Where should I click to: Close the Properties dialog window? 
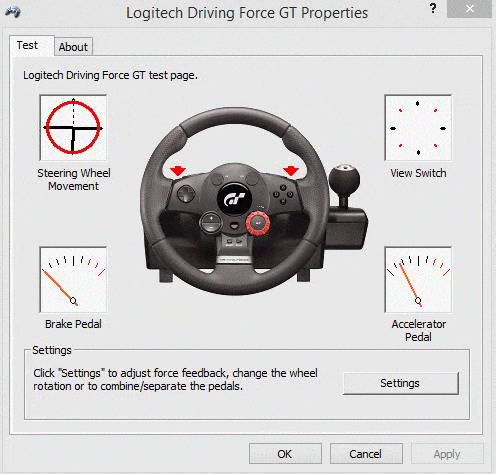pos(470,9)
